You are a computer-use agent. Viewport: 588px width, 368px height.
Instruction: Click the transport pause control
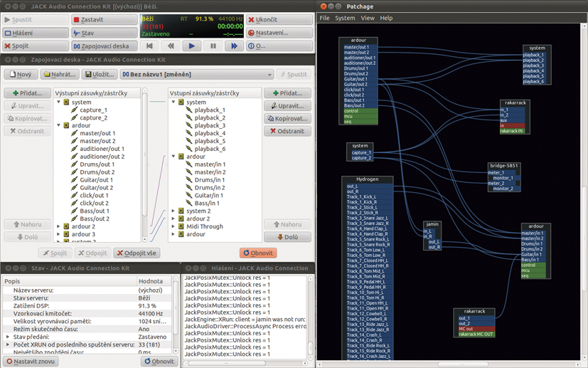[213, 46]
